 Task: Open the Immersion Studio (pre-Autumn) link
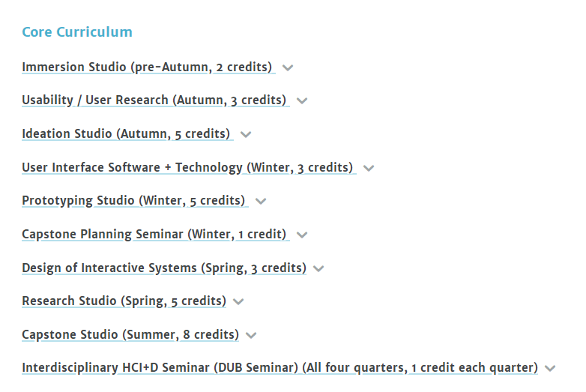[x=147, y=67]
